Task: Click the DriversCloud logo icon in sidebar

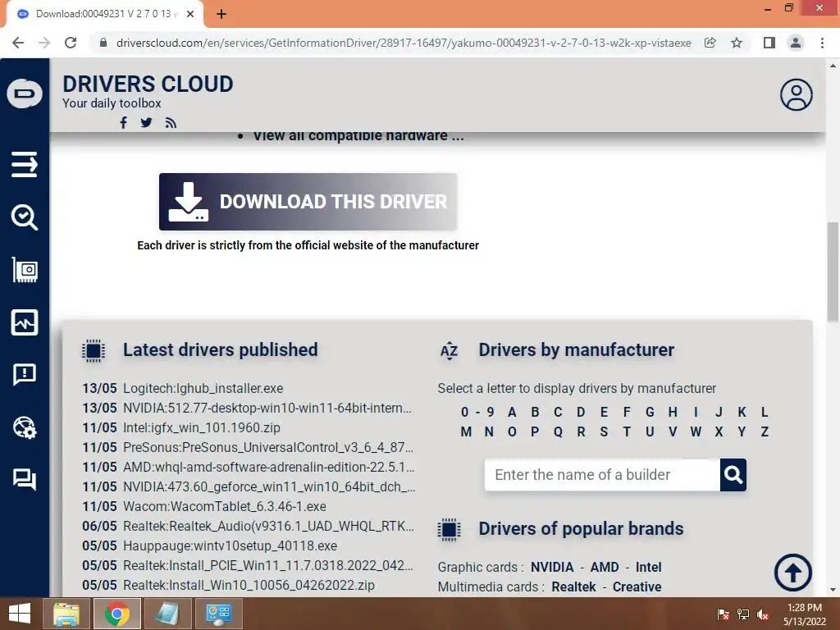Action: click(x=25, y=94)
